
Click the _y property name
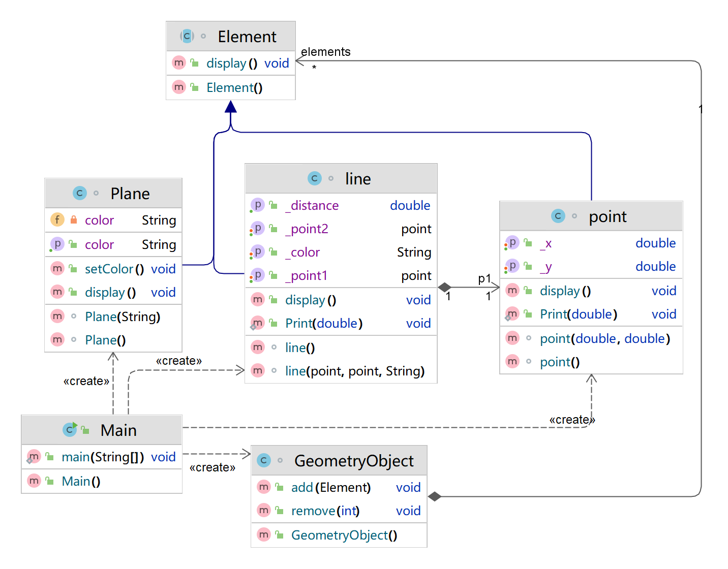(x=546, y=267)
